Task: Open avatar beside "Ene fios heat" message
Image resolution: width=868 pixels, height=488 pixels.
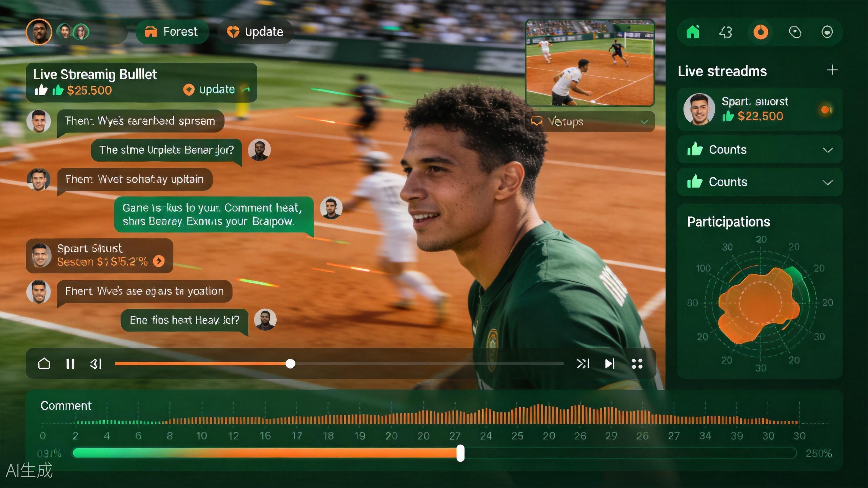Action: point(265,320)
